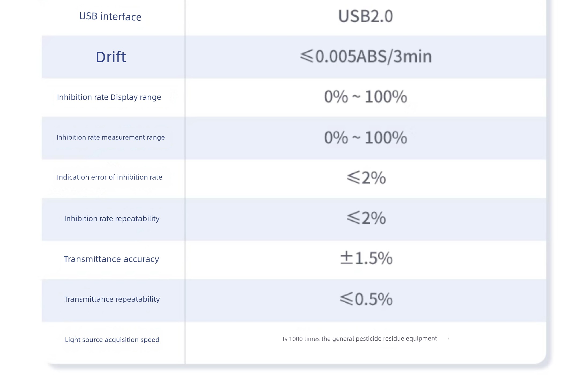Select the 1000 times pesticide residue text
This screenshot has height=375, width=588.
pos(360,339)
